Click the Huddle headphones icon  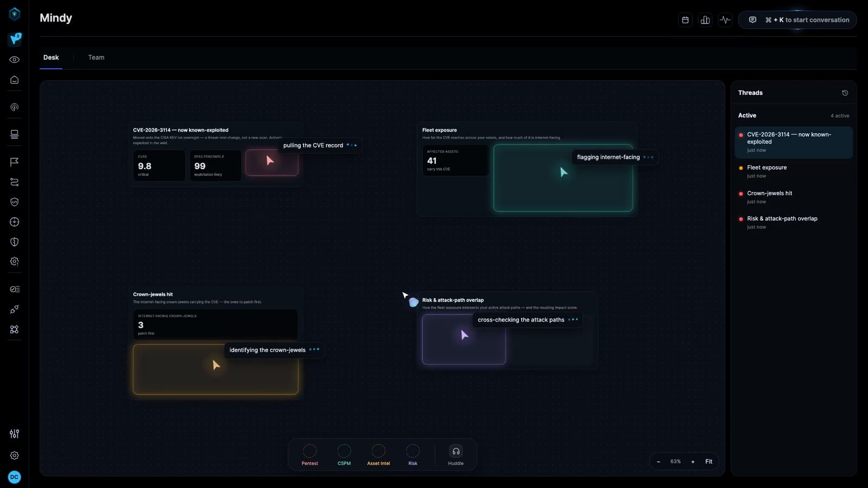456,451
